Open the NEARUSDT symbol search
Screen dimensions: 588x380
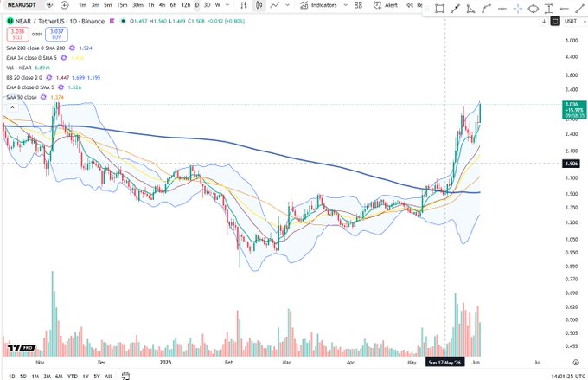22,5
